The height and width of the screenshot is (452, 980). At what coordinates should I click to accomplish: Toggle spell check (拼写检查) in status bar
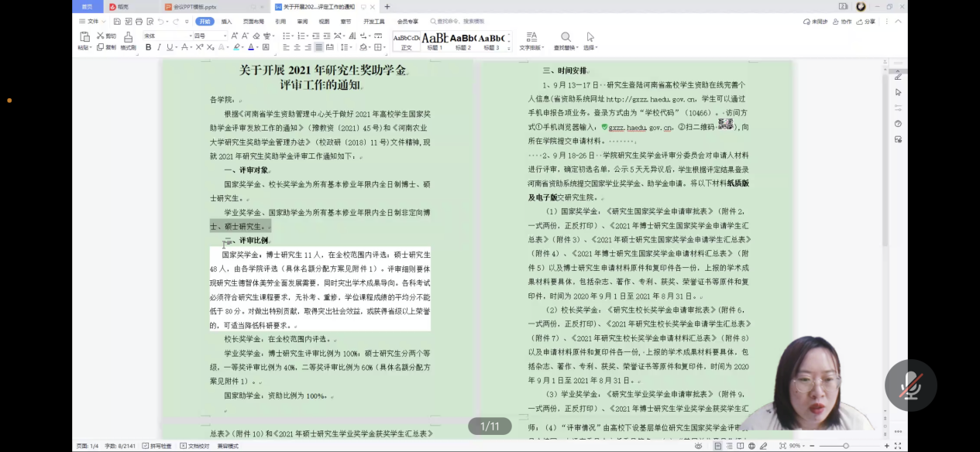click(157, 446)
